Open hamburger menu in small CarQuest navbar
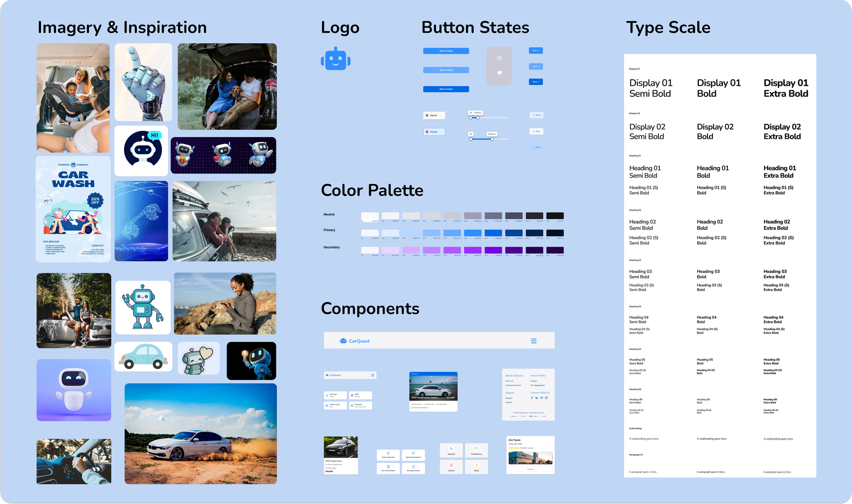852x504 pixels. [372, 375]
